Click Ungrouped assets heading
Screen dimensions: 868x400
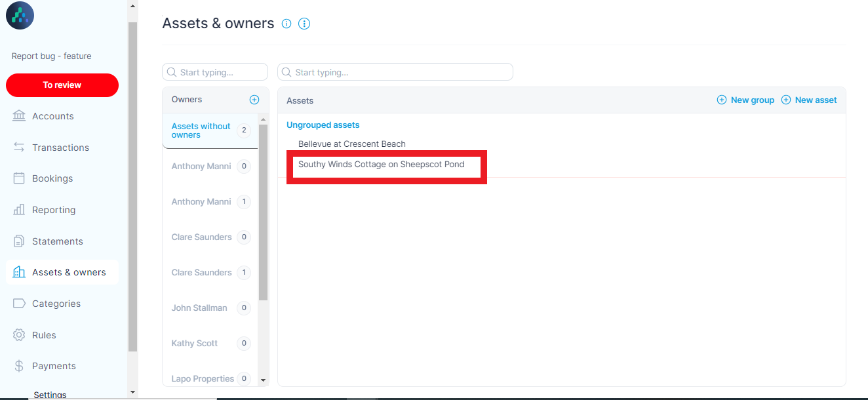323,125
